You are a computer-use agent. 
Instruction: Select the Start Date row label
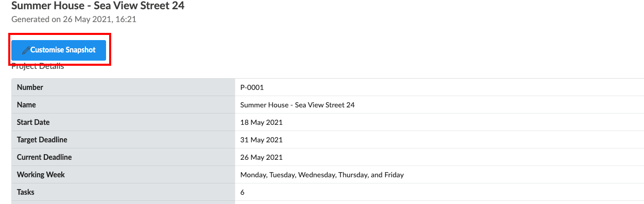tap(33, 122)
